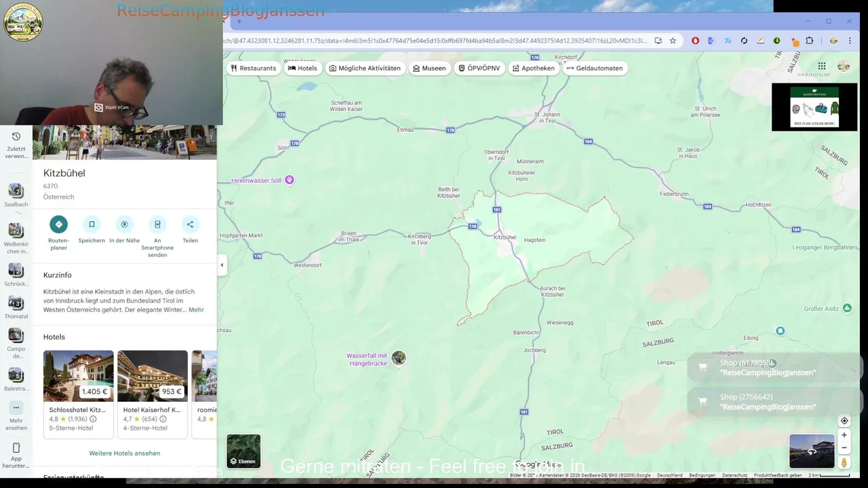This screenshot has height=488, width=868.
Task: Open Weitere Hotels ansehen link
Action: 125,453
